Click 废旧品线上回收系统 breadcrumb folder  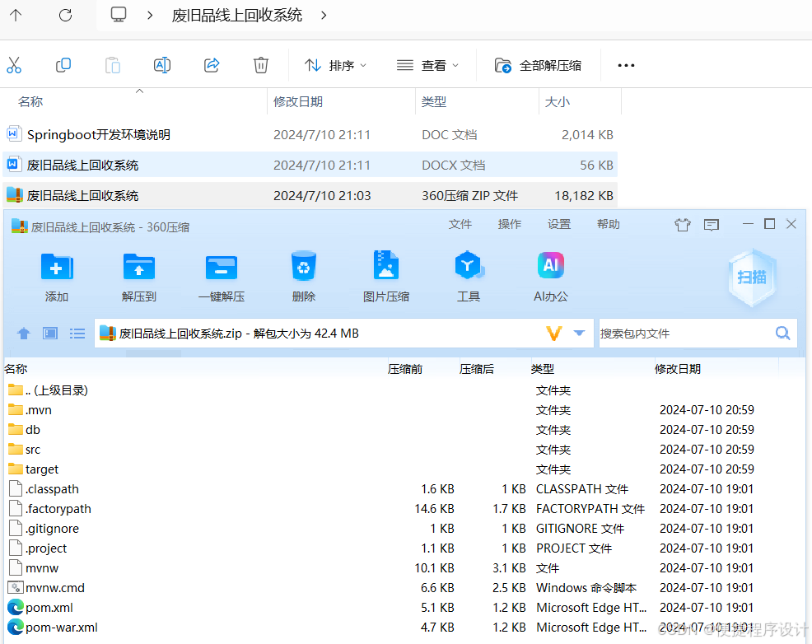(x=236, y=15)
